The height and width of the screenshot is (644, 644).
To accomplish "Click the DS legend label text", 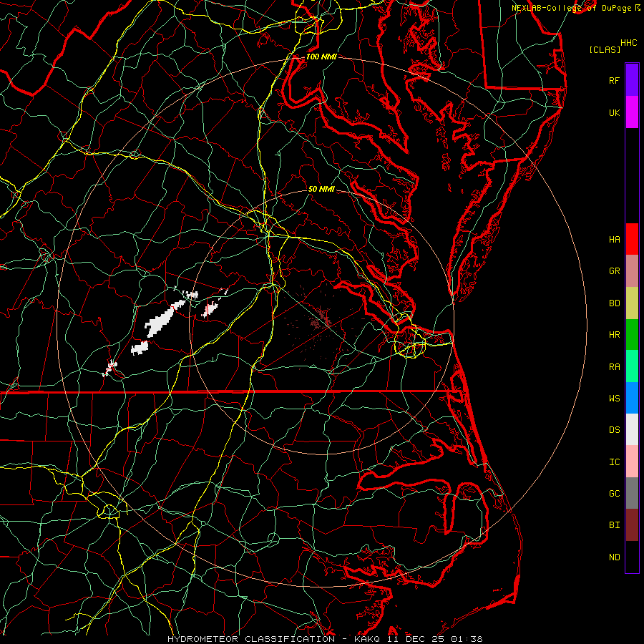I will (x=614, y=430).
